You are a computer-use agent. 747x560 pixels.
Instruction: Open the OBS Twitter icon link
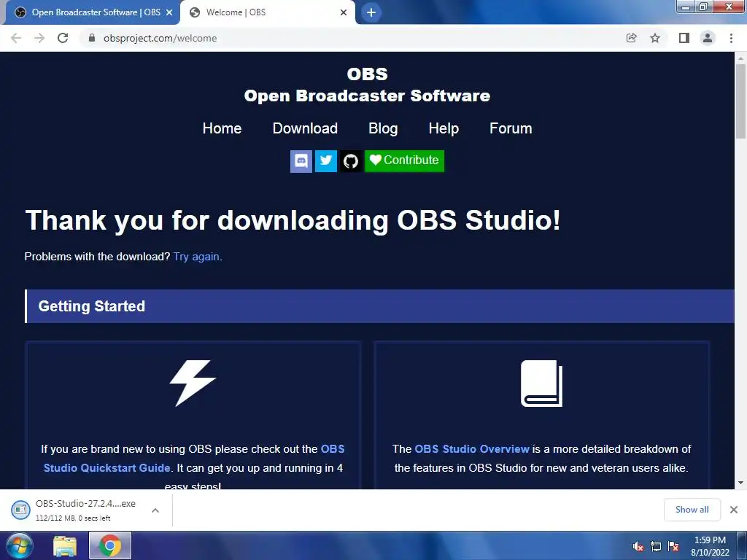pyautogui.click(x=326, y=161)
